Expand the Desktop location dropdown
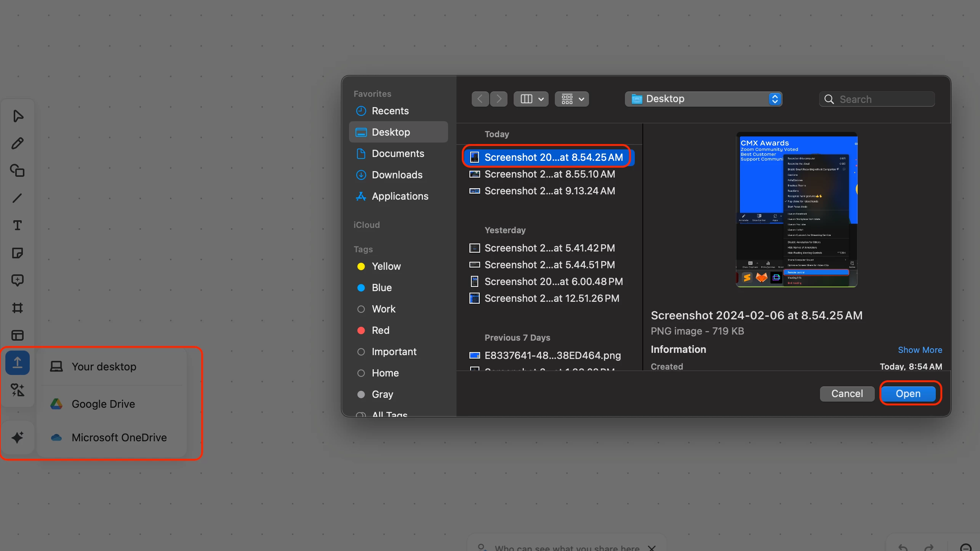 pyautogui.click(x=703, y=99)
